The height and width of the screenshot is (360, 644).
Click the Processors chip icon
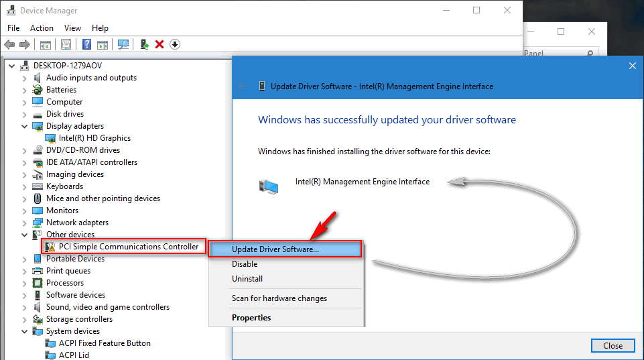(x=38, y=283)
